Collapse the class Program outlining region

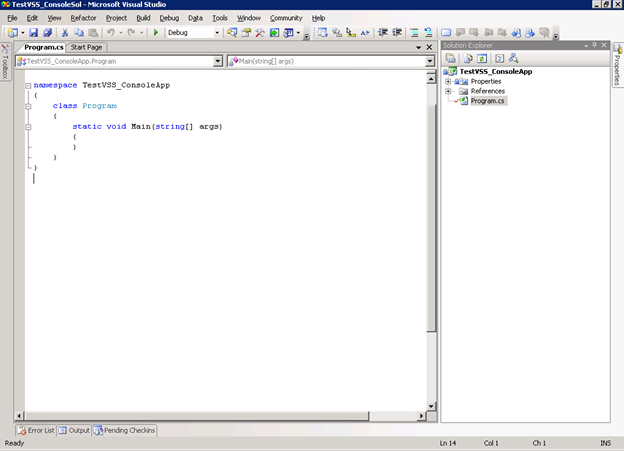pyautogui.click(x=28, y=106)
